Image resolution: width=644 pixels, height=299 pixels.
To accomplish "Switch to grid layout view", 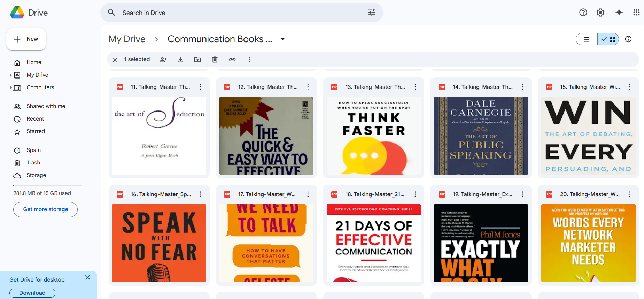I will (608, 39).
